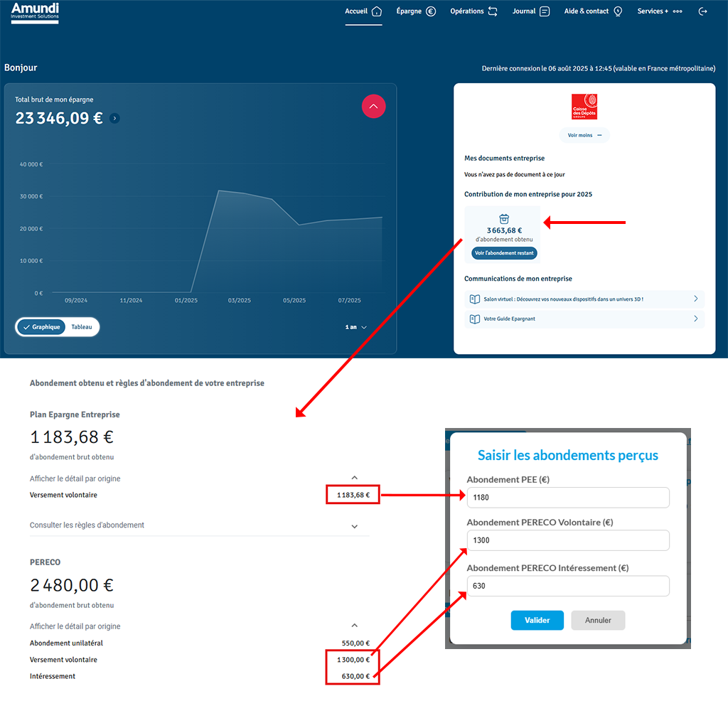Switch chart view to Tableau
The height and width of the screenshot is (728, 728).
pos(82,327)
